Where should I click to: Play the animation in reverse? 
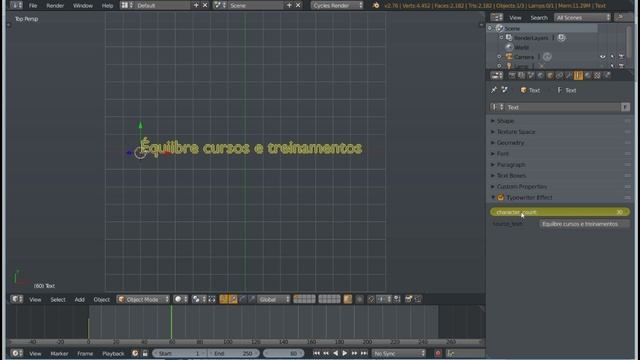point(336,353)
